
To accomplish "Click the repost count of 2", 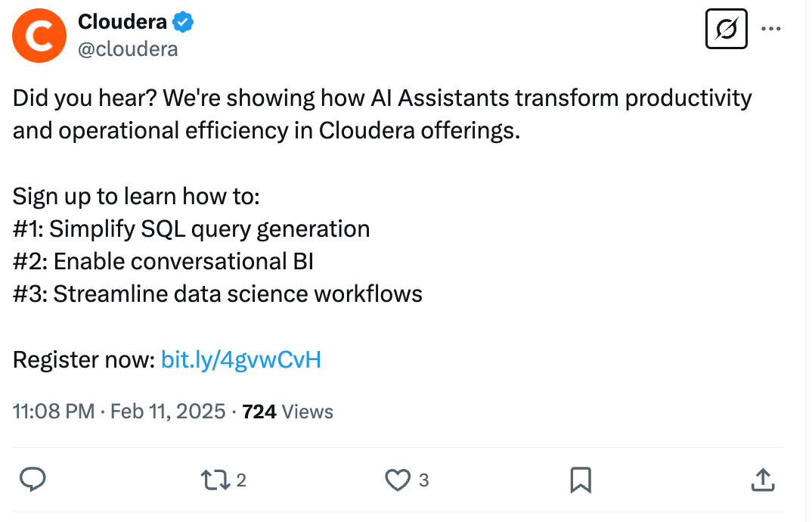I will tap(240, 480).
